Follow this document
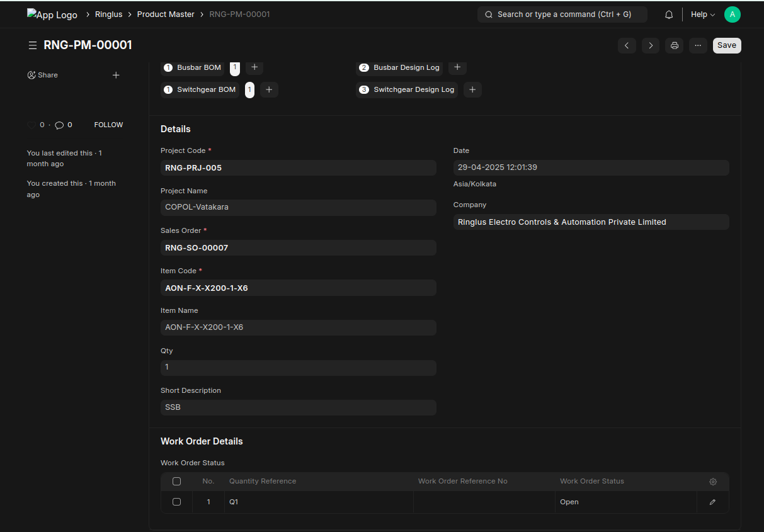 (108, 125)
